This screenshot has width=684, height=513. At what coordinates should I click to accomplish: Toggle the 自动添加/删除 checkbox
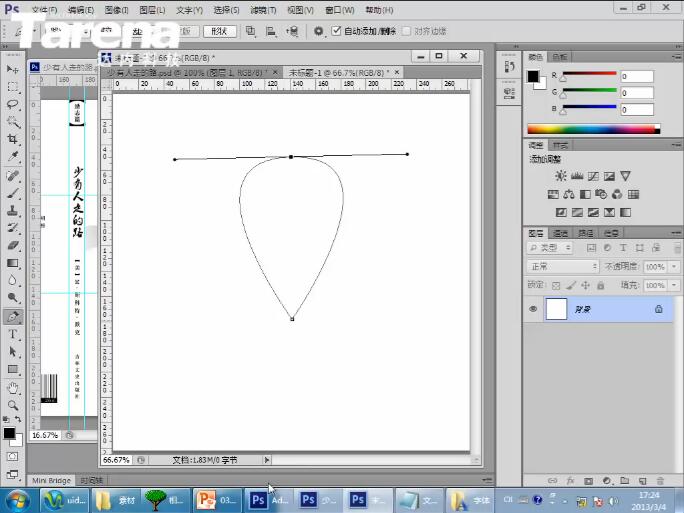click(x=336, y=31)
